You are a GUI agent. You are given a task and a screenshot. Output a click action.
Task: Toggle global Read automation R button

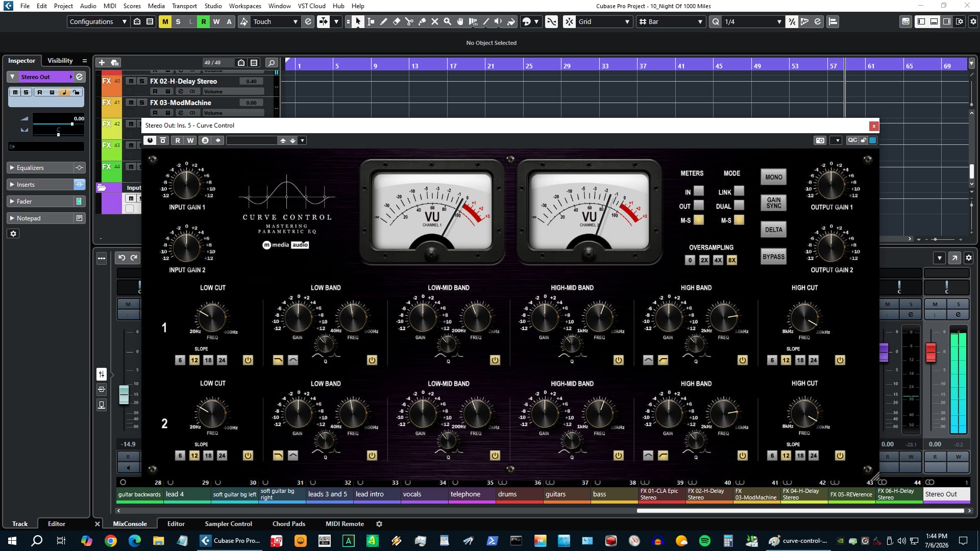tap(203, 21)
